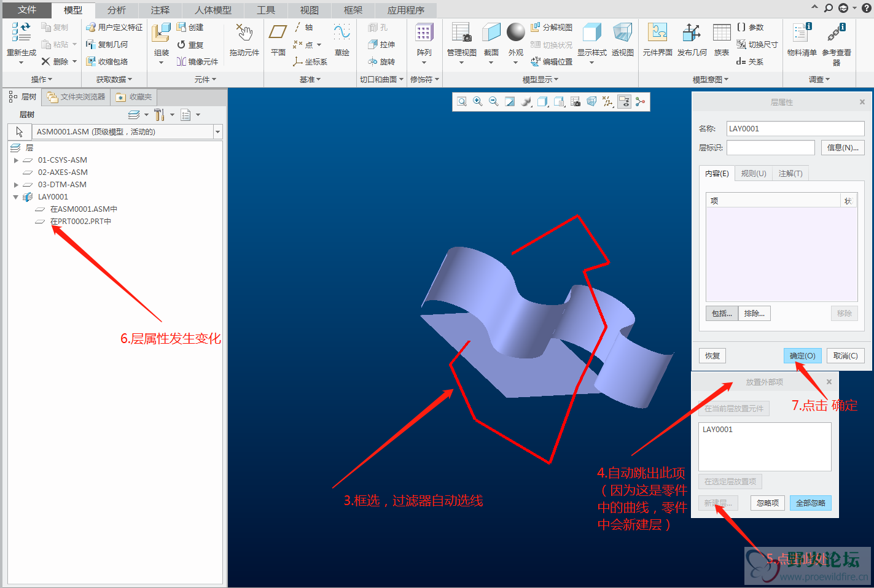Click the layer name field LAY0001
This screenshot has height=588, width=874.
795,129
